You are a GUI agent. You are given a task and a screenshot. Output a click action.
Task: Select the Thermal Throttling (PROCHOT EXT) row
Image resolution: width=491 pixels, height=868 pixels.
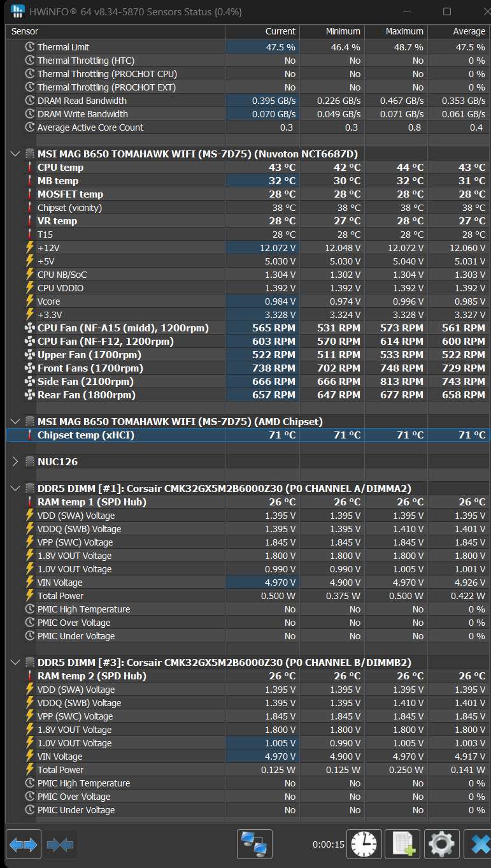point(248,87)
